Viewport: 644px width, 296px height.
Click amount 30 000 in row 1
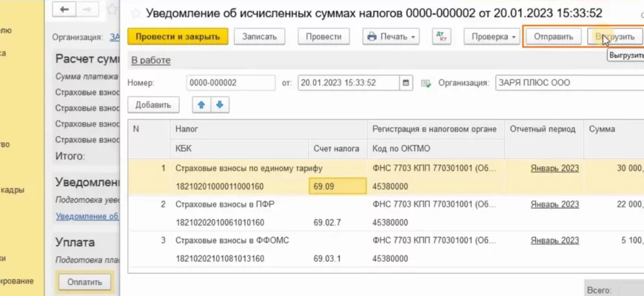[630, 168]
